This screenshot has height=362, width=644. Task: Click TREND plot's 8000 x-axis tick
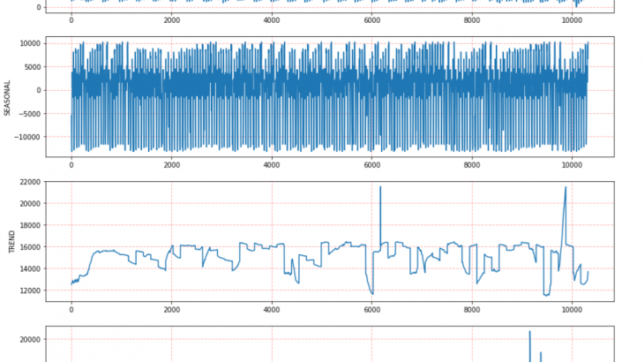pos(472,310)
